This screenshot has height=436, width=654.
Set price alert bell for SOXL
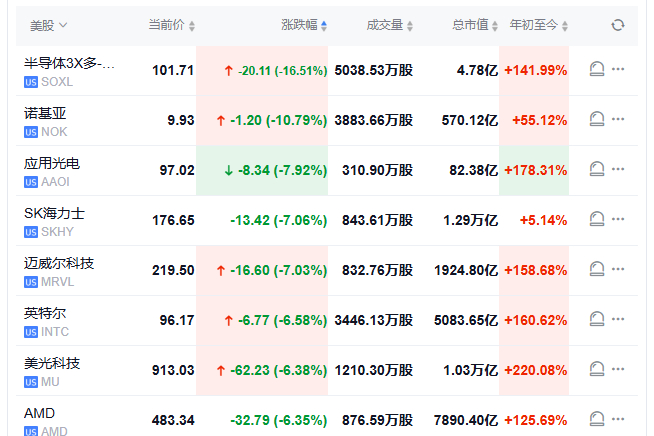[597, 69]
